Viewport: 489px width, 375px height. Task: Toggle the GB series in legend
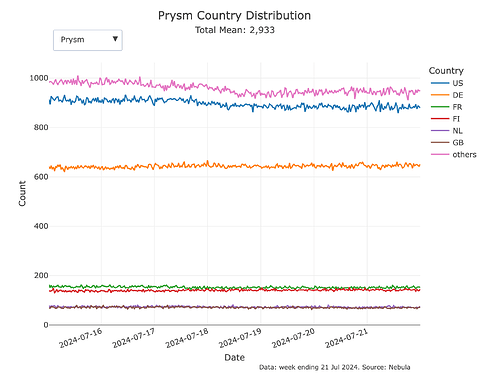point(447,142)
